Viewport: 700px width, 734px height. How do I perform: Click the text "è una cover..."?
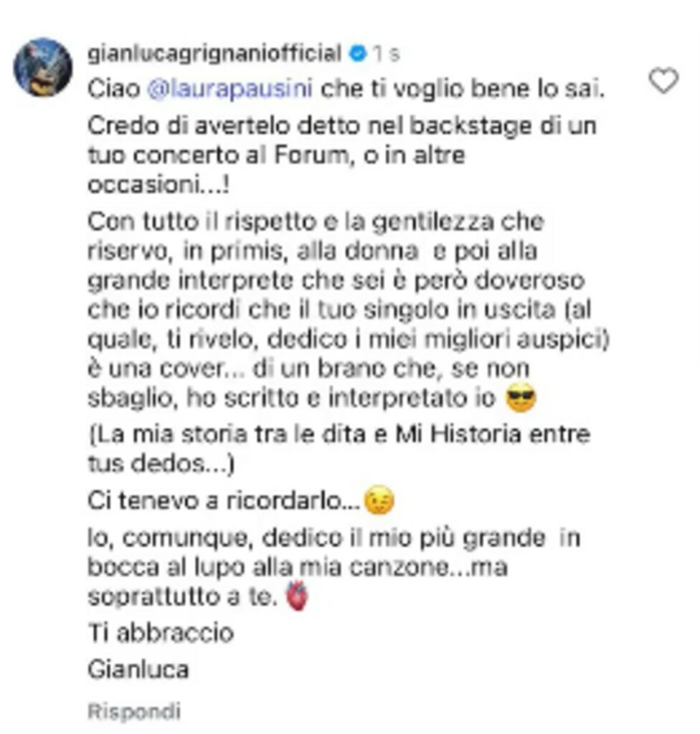tap(166, 368)
